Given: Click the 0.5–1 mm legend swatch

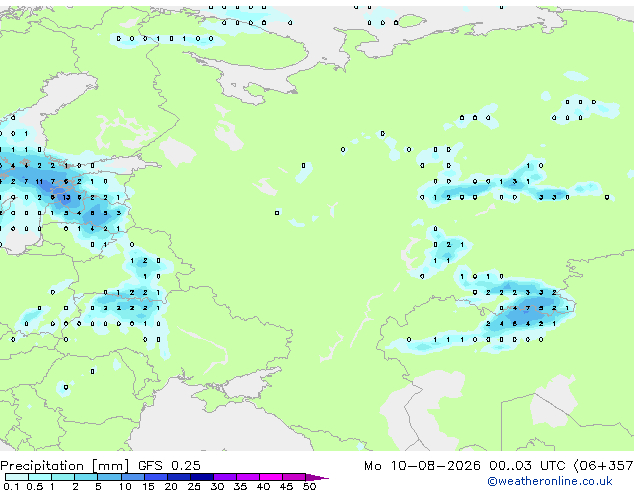Looking at the screenshot, I should (x=40, y=477).
